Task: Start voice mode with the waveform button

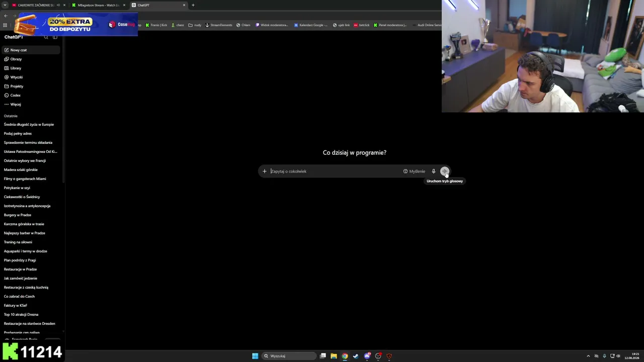Action: [445, 171]
